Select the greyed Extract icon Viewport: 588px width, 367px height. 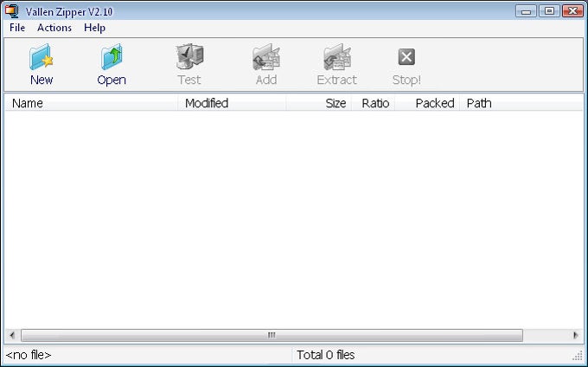[336, 57]
